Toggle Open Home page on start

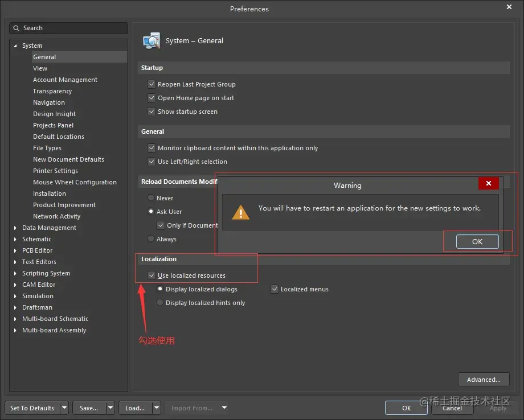pos(152,98)
